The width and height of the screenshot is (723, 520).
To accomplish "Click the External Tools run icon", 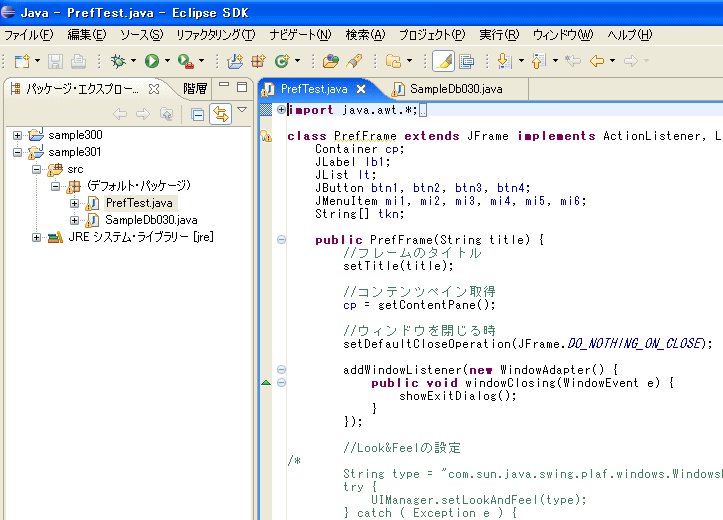I will tap(186, 61).
